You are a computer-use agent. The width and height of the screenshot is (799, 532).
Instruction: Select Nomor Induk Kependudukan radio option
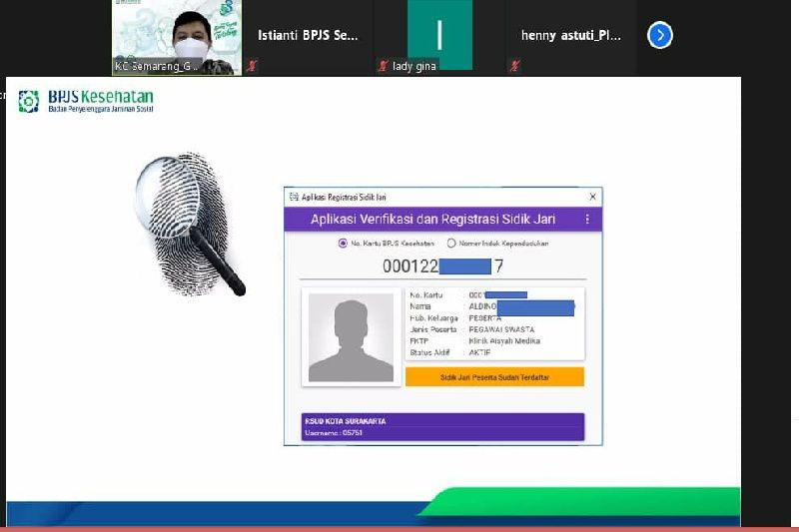tap(451, 243)
